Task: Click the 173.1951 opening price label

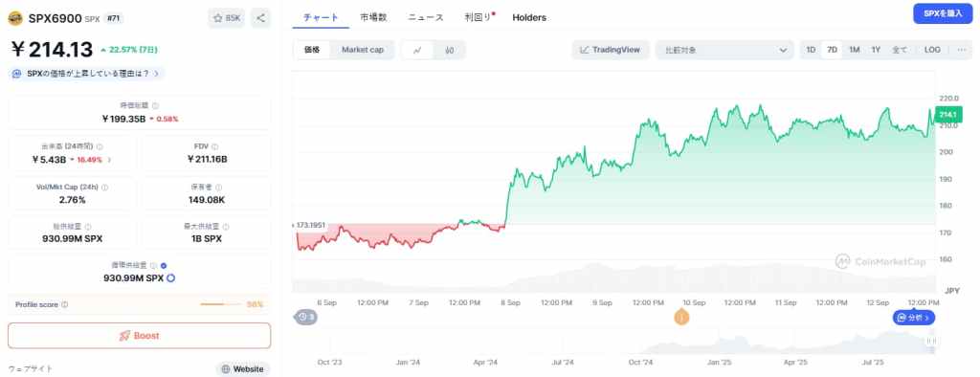Action: tap(310, 225)
